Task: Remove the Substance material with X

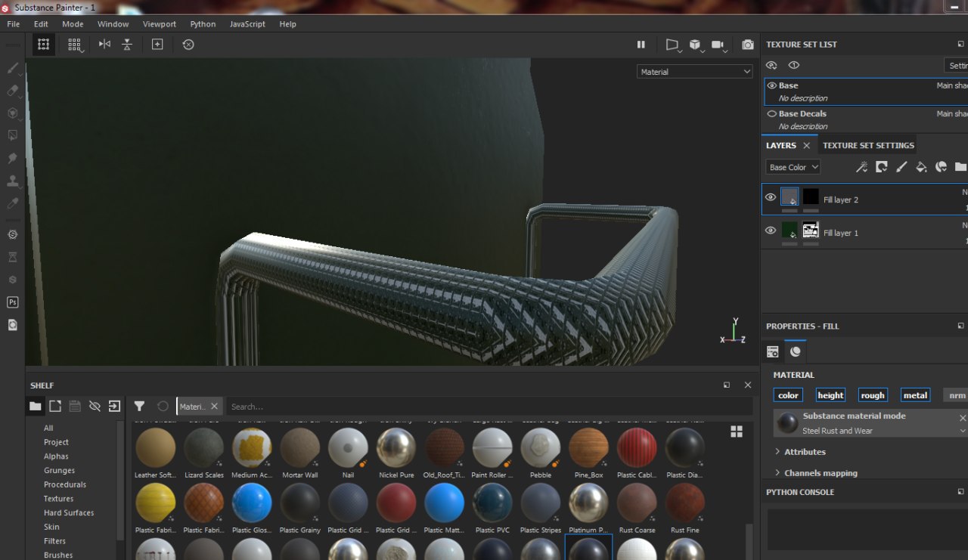Action: tap(963, 418)
